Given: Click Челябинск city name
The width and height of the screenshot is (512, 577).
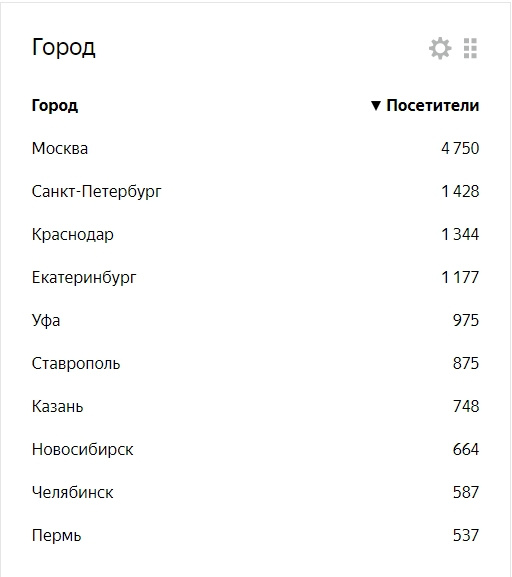Looking at the screenshot, I should [73, 492].
